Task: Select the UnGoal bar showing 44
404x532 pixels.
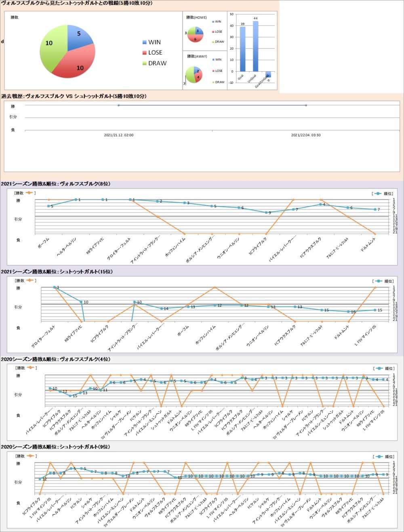Action: pos(256,46)
